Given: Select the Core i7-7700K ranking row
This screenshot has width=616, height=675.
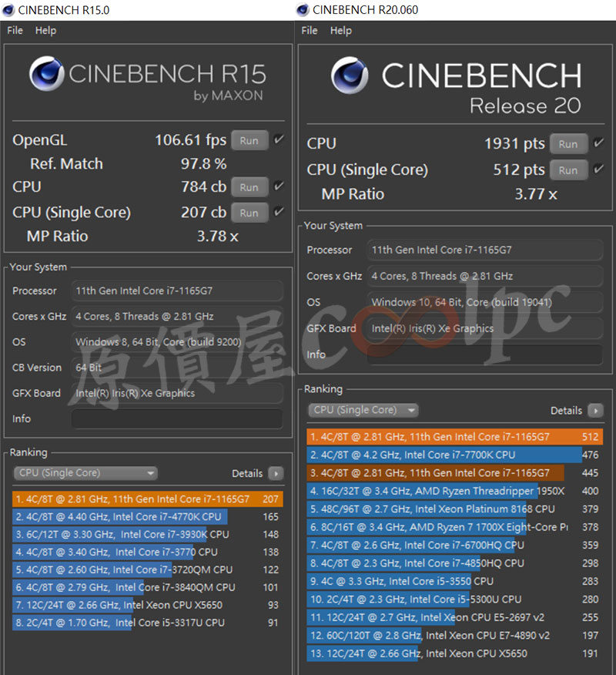Looking at the screenshot, I should click(x=455, y=455).
